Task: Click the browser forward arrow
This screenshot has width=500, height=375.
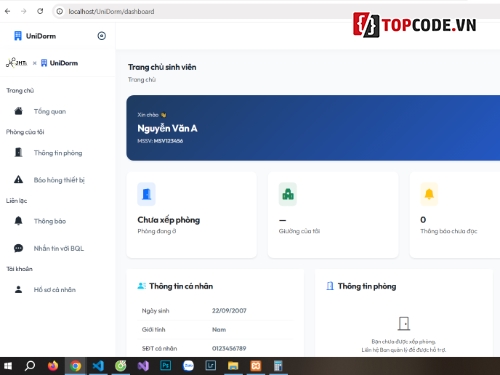Action: (x=24, y=11)
